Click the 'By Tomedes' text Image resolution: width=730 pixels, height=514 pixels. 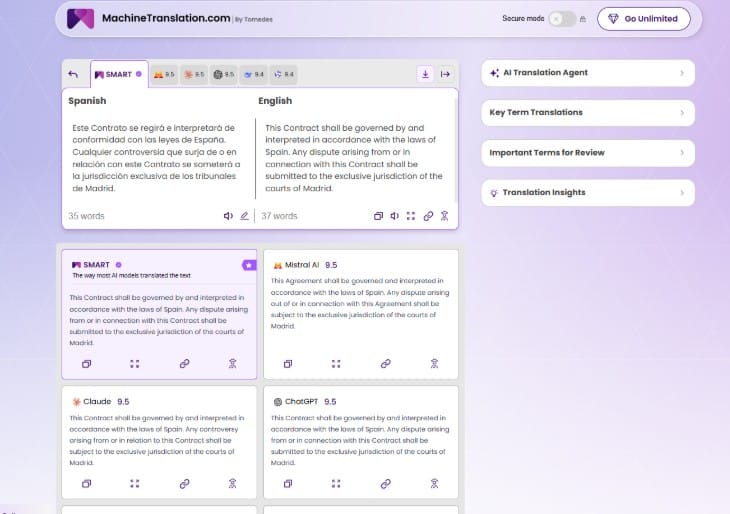(254, 20)
